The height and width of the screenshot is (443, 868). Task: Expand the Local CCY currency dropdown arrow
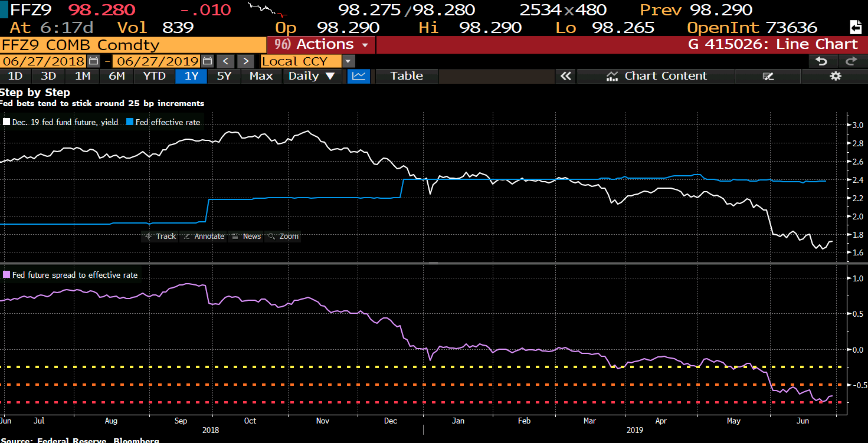coord(349,61)
